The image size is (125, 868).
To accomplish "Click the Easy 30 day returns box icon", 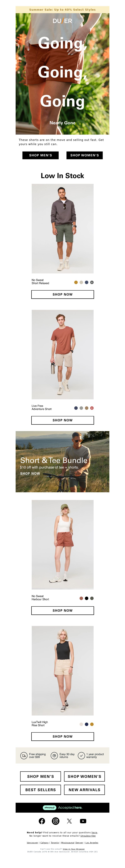I will (x=54, y=756).
